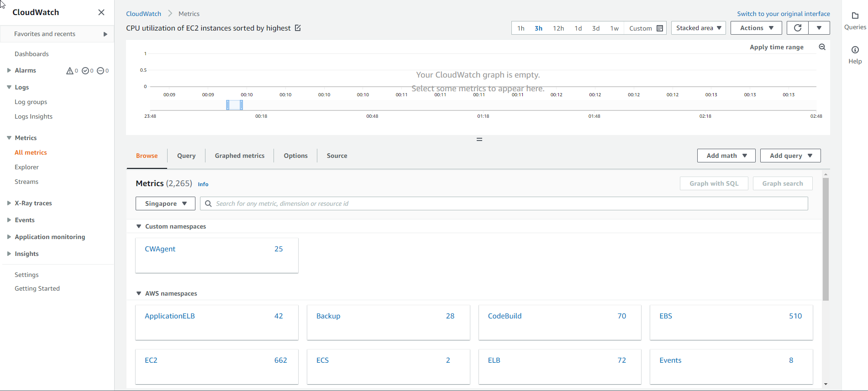Image resolution: width=868 pixels, height=391 pixels.
Task: Open the Stacked area graph type dropdown
Action: tap(699, 28)
